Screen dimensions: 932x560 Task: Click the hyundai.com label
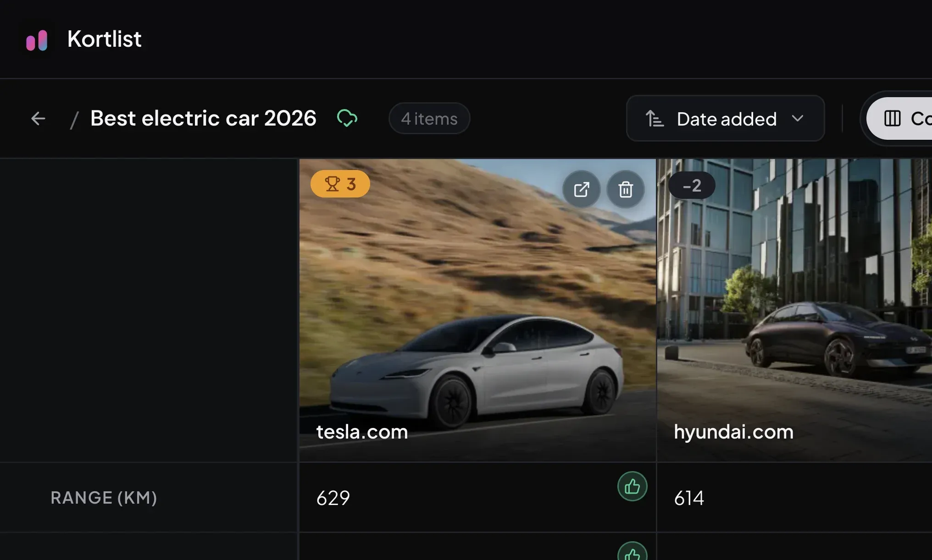point(733,432)
